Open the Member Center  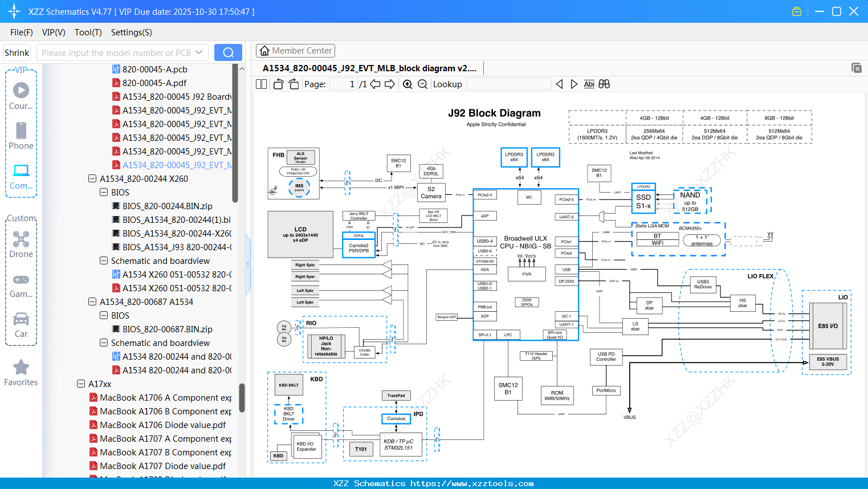click(x=295, y=51)
